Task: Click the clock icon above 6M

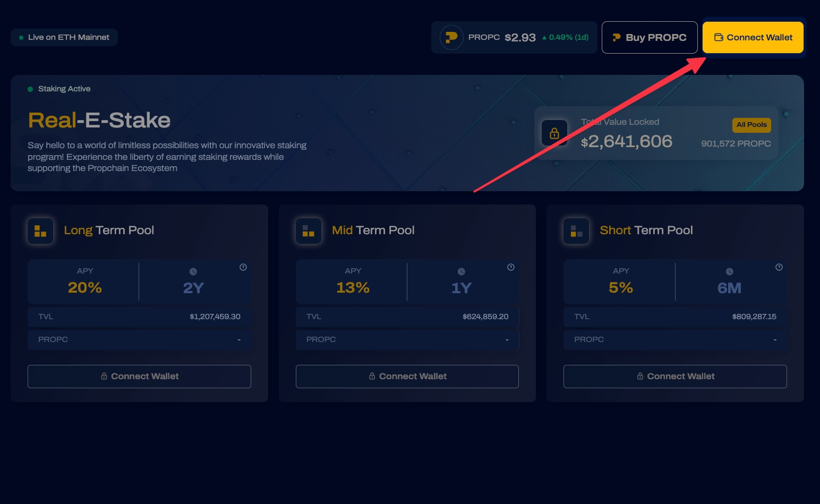Action: pos(729,271)
